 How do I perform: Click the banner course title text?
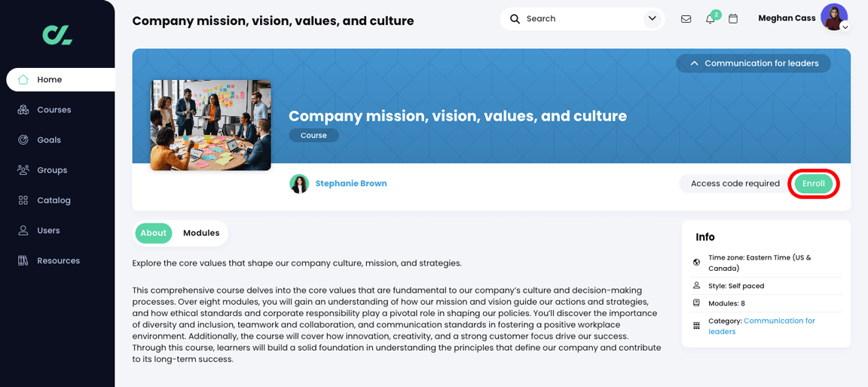pyautogui.click(x=458, y=116)
